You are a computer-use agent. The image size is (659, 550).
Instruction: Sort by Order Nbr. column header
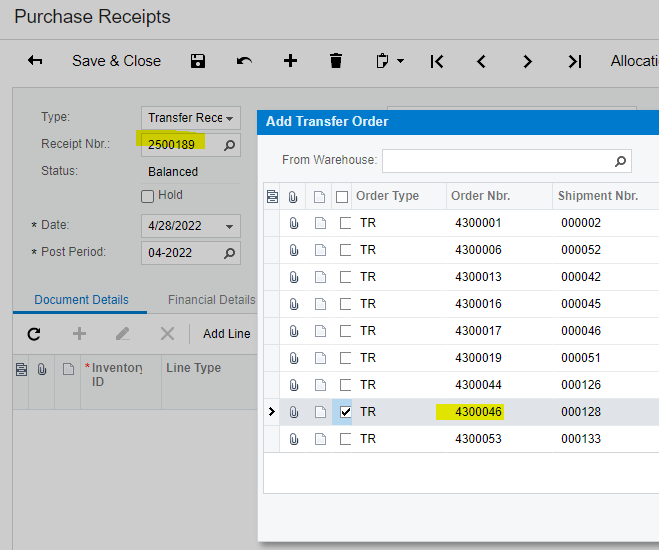click(x=480, y=196)
